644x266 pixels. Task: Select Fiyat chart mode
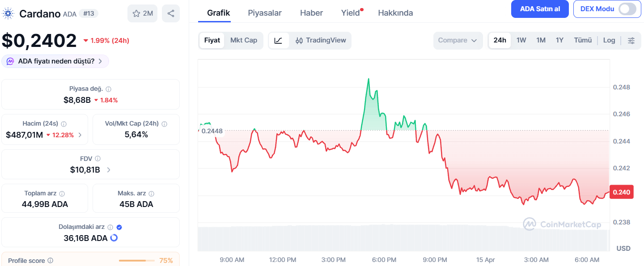point(212,40)
